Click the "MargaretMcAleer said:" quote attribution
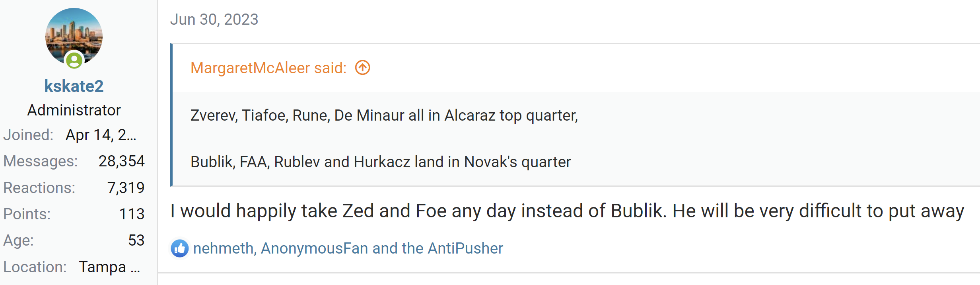Viewport: 980px width, 285px height. [268, 68]
